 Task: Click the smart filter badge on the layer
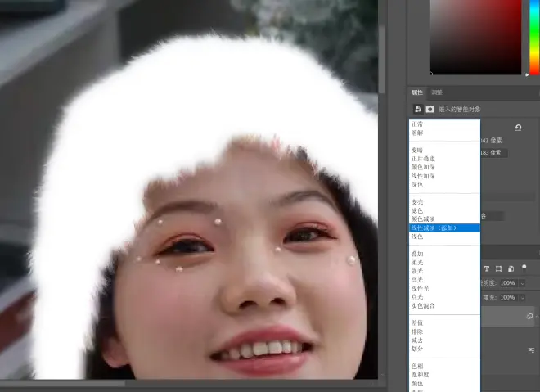pyautogui.click(x=529, y=316)
